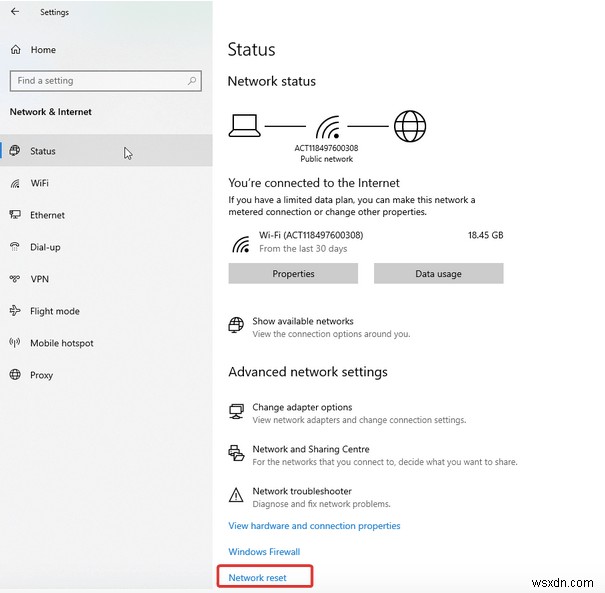
Task: Click the Ethernet monitor icon in sidebar
Action: [x=15, y=215]
